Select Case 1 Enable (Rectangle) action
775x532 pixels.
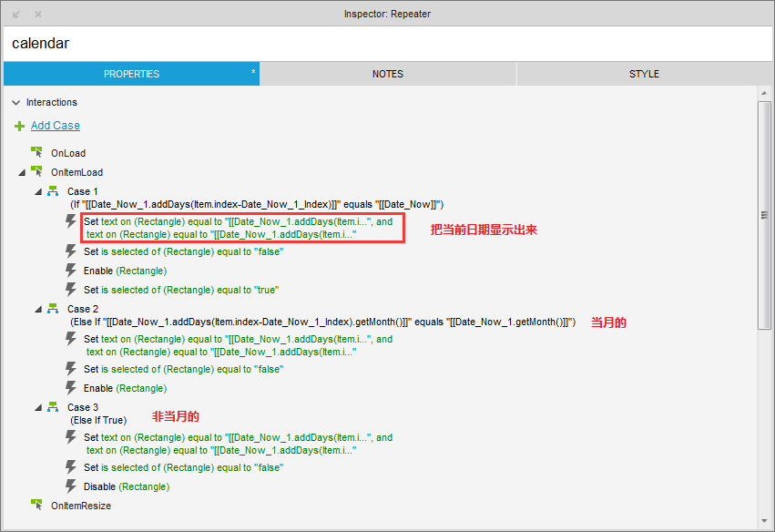[125, 271]
